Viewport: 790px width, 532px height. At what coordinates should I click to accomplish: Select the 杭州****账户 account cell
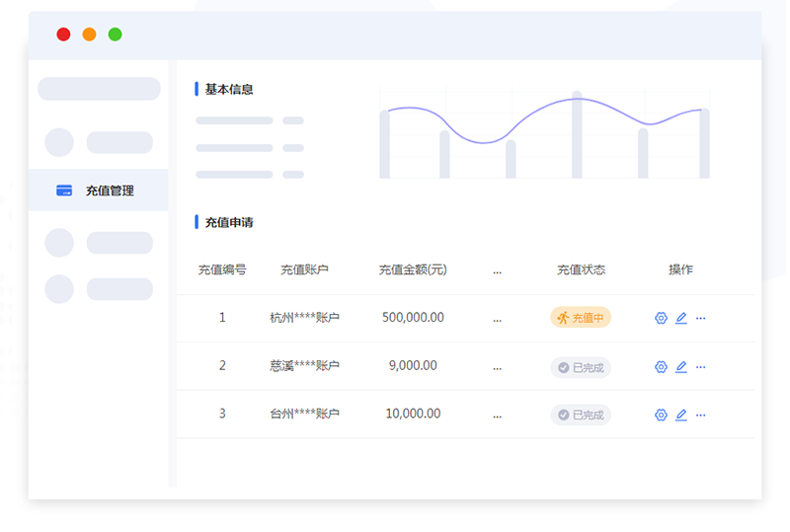304,318
